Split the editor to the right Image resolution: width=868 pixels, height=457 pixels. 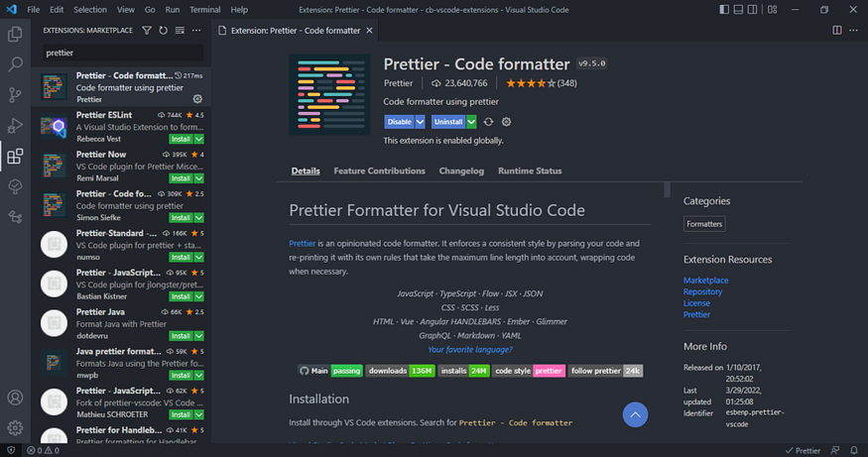coord(837,31)
